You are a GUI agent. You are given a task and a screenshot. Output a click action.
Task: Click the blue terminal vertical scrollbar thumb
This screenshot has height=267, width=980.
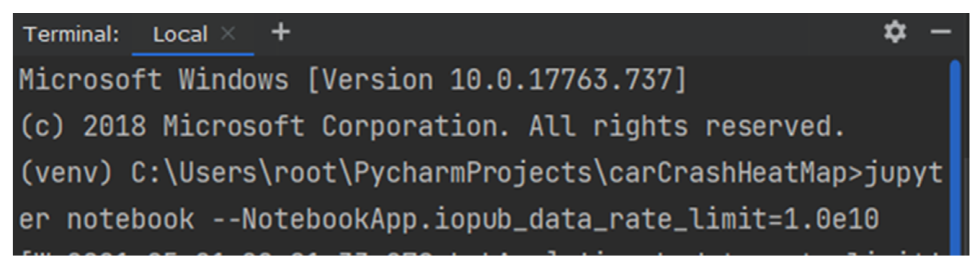coord(955,157)
